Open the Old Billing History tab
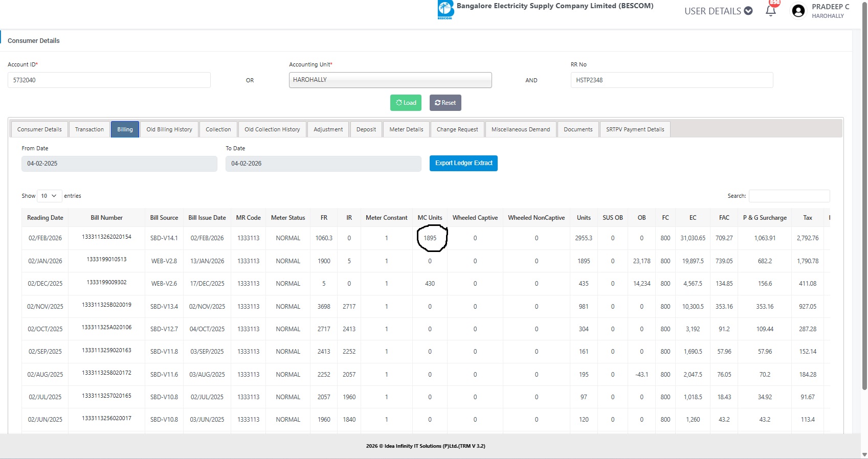This screenshot has width=868, height=459. click(x=169, y=129)
